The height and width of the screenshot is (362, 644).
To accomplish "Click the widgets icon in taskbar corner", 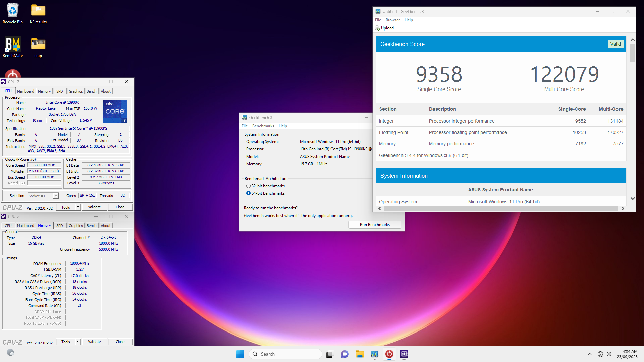I will 10,353.
